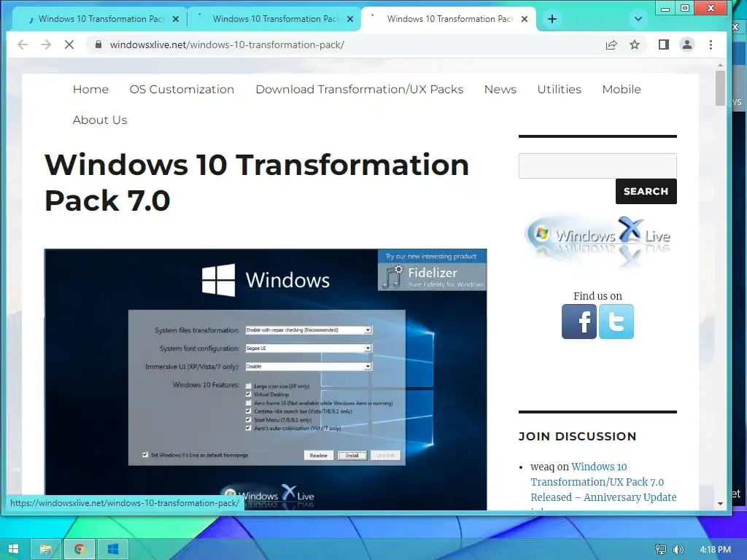Open a new browser tab
Viewport: 747px width, 560px height.
[x=552, y=19]
